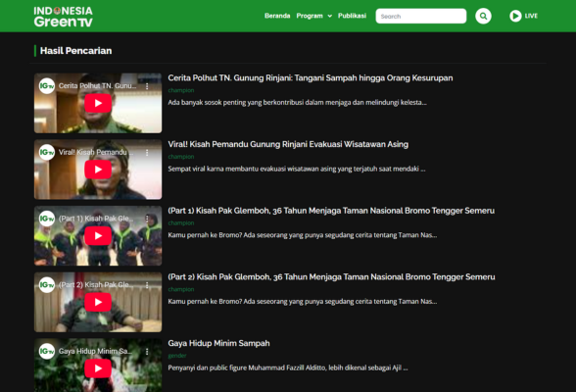Play the Cerita Polhut TN. Gunung Rinjani video
The width and height of the screenshot is (576, 392).
tap(98, 103)
